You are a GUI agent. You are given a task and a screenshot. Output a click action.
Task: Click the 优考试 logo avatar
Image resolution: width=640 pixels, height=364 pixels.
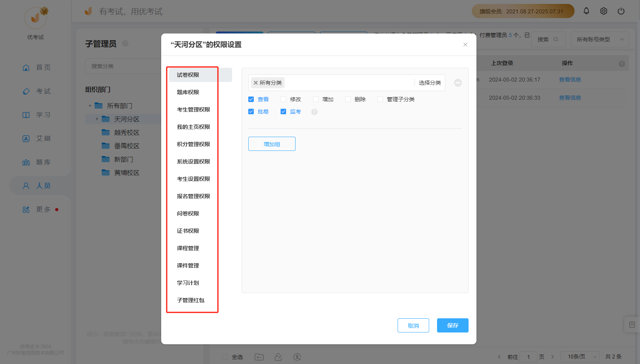(35, 18)
